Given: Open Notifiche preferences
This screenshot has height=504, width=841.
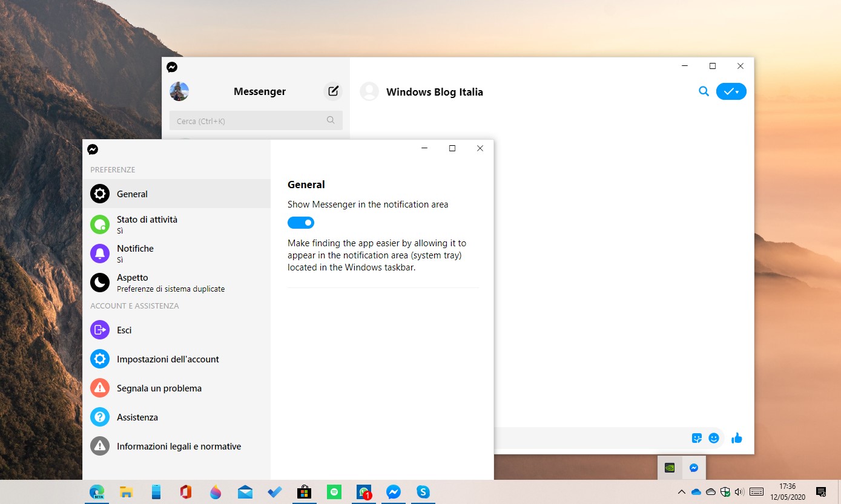Looking at the screenshot, I should pyautogui.click(x=176, y=254).
